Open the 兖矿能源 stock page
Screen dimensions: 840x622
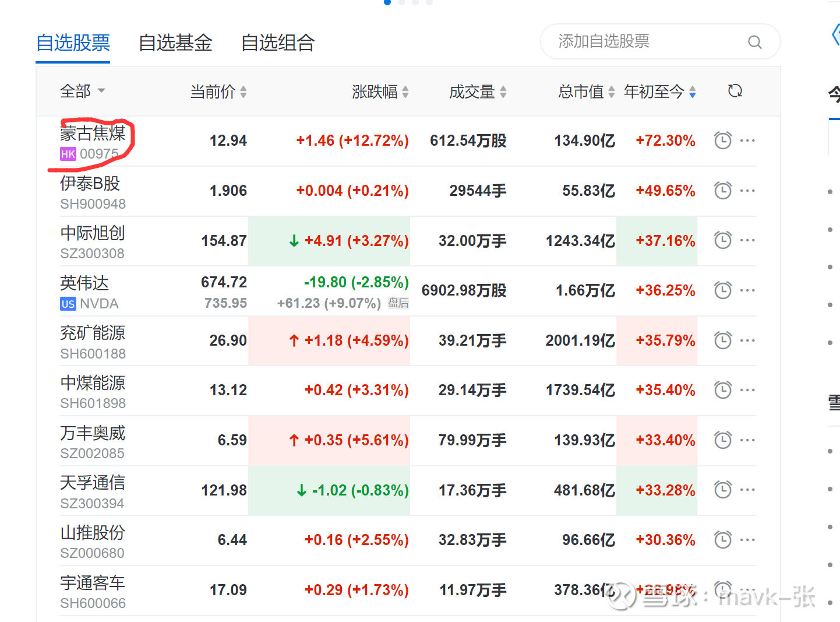[92, 332]
